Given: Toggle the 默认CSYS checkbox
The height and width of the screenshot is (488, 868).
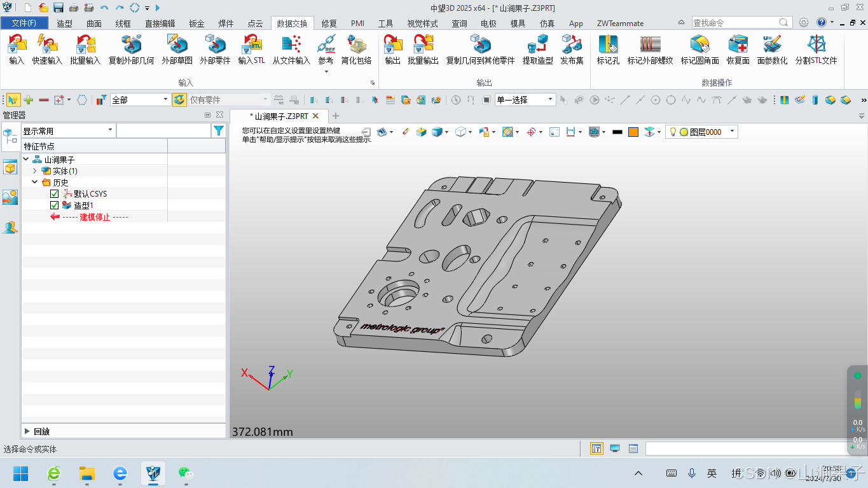Looking at the screenshot, I should [x=54, y=194].
